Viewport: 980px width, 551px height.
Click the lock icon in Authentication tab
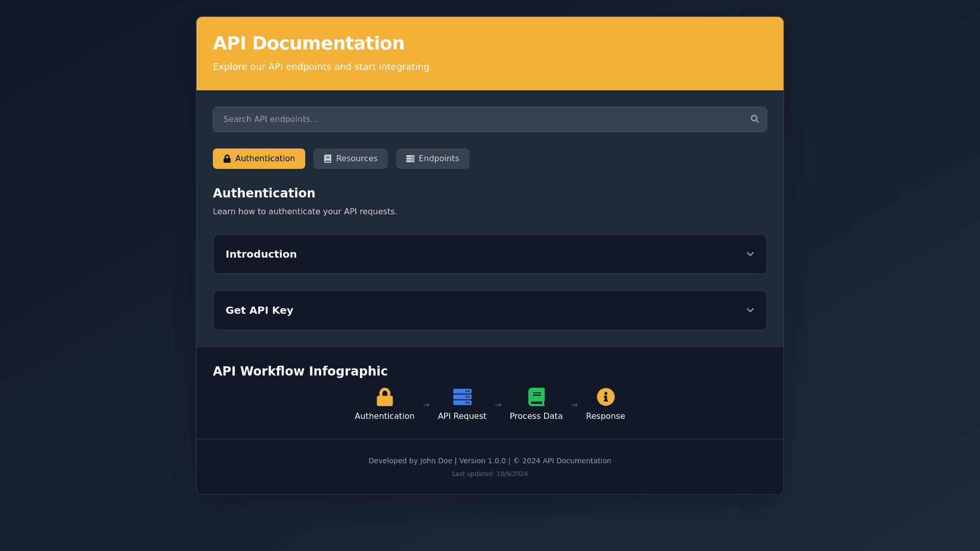(x=227, y=159)
